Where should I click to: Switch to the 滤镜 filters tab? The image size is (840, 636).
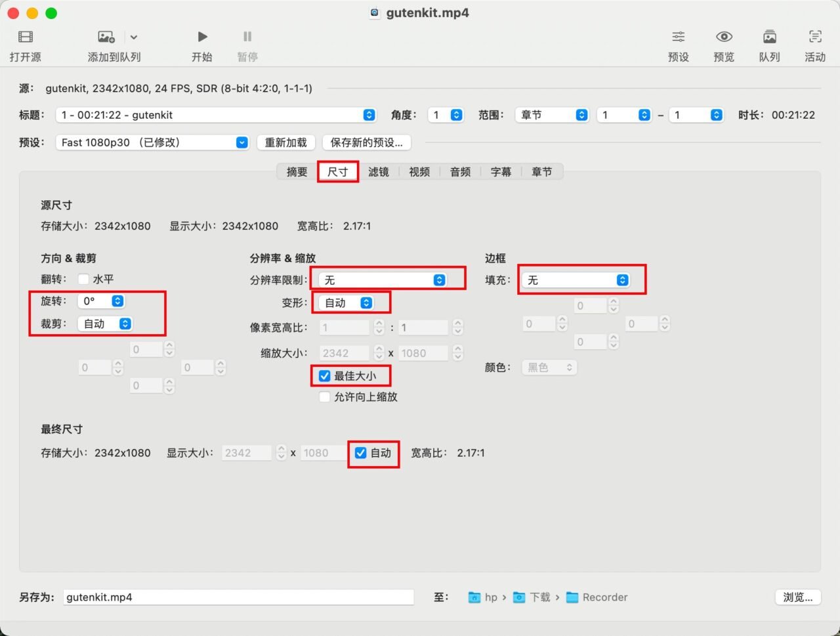pyautogui.click(x=379, y=172)
